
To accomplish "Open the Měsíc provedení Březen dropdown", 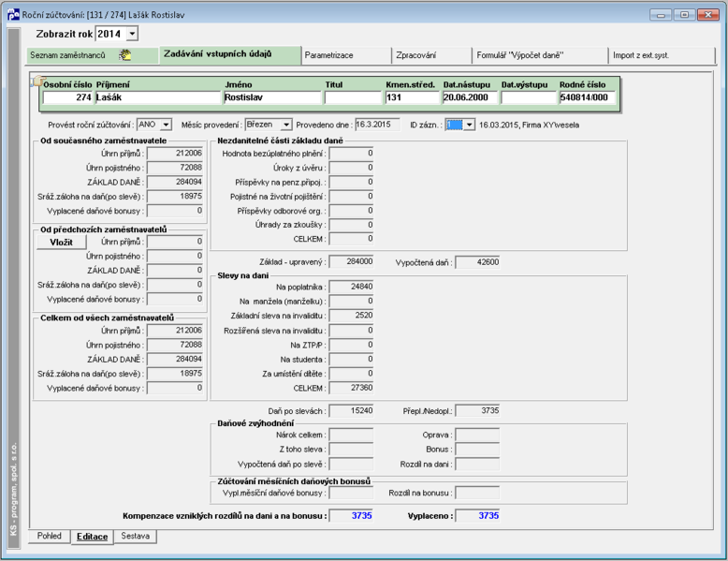I will tap(286, 125).
